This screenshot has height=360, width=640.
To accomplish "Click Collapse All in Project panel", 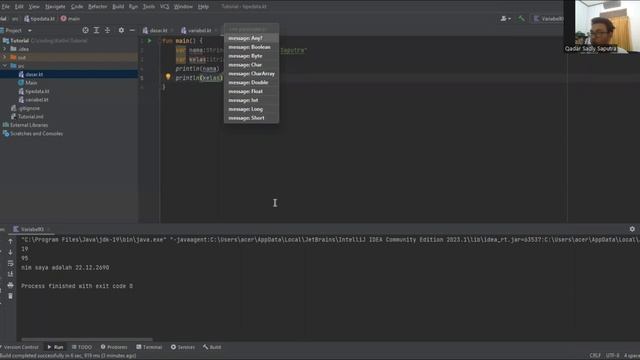I will point(107,30).
